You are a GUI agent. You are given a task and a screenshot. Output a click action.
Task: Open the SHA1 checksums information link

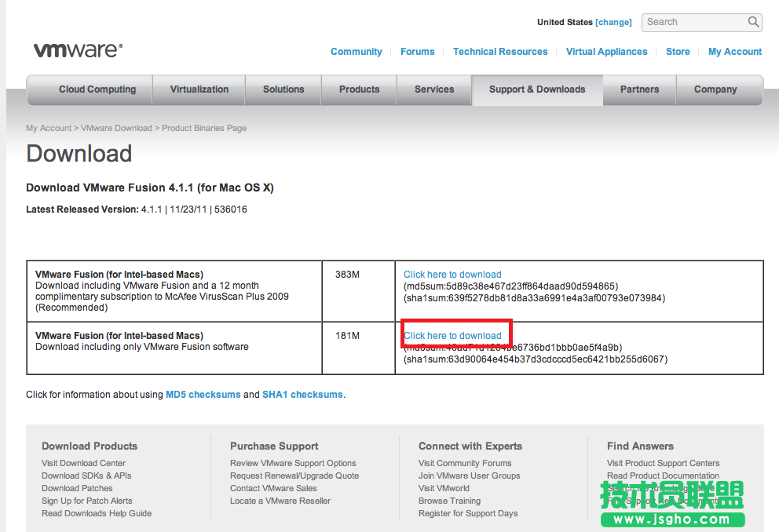coord(302,394)
